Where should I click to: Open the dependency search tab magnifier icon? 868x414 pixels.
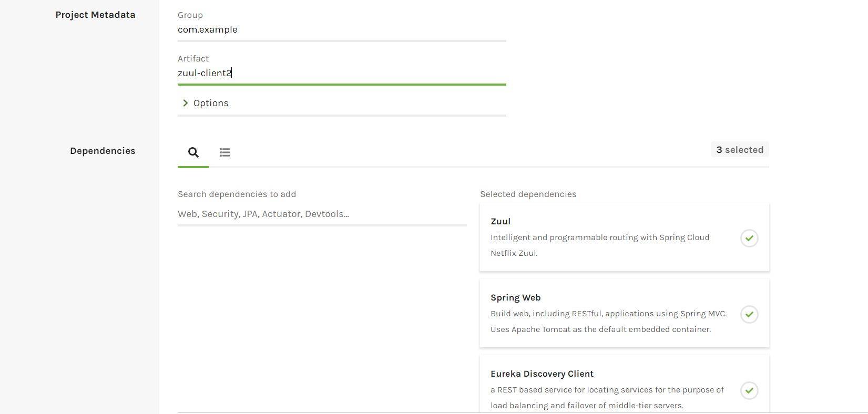coord(193,152)
